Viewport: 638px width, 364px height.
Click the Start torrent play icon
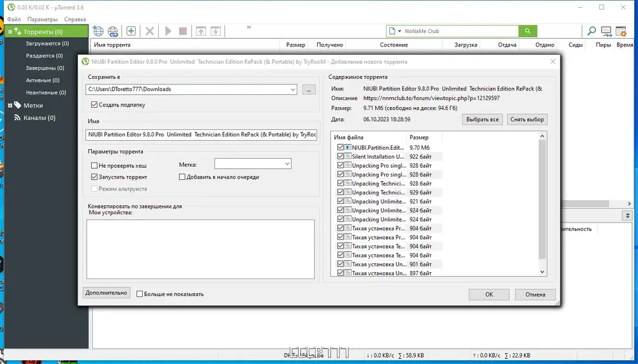tap(168, 31)
